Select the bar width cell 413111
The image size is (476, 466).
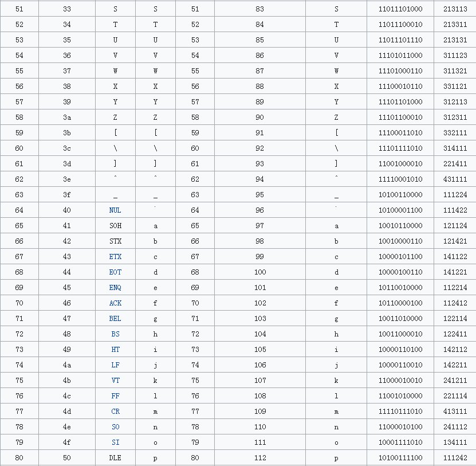click(x=455, y=412)
